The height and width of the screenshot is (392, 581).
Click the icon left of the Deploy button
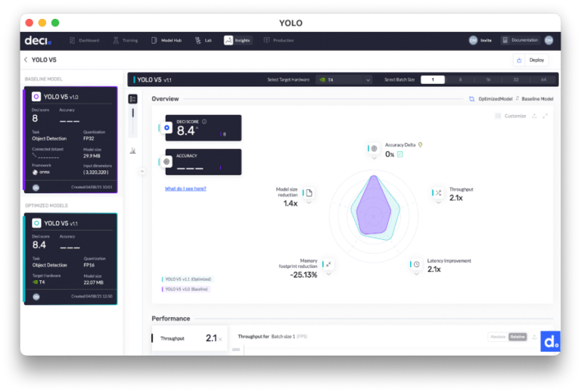(x=519, y=60)
